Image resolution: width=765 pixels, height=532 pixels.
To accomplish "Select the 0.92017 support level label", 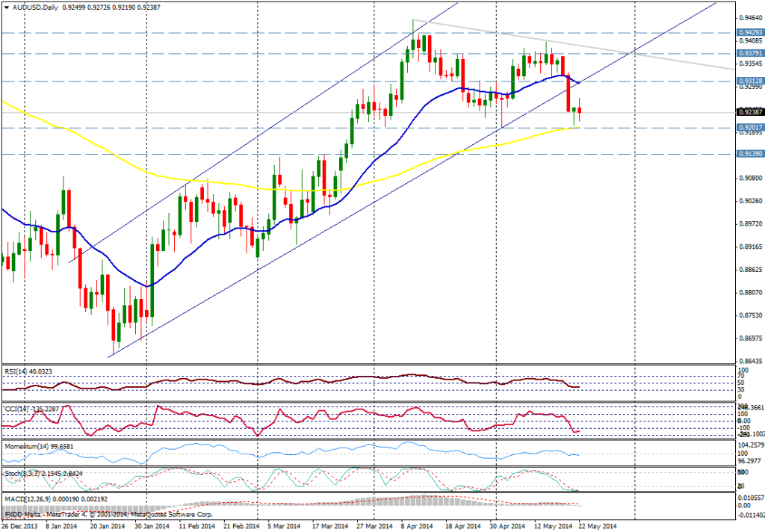I will click(x=749, y=128).
